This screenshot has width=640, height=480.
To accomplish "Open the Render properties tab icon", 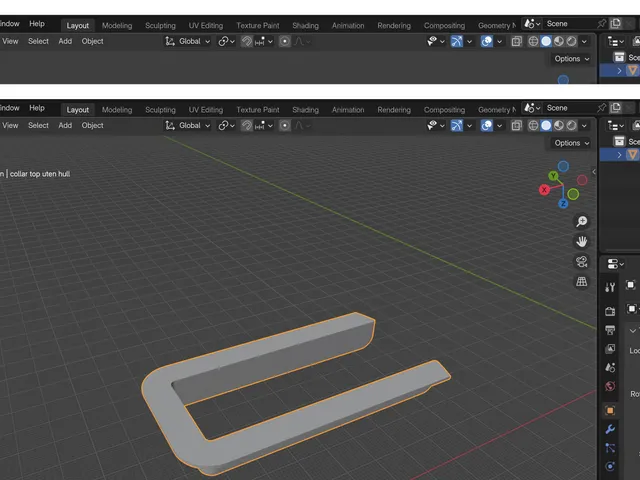I will pyautogui.click(x=610, y=311).
